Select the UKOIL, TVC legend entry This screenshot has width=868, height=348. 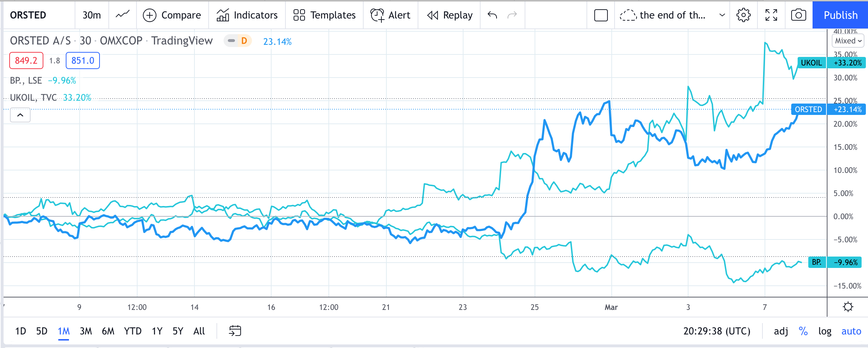(33, 97)
